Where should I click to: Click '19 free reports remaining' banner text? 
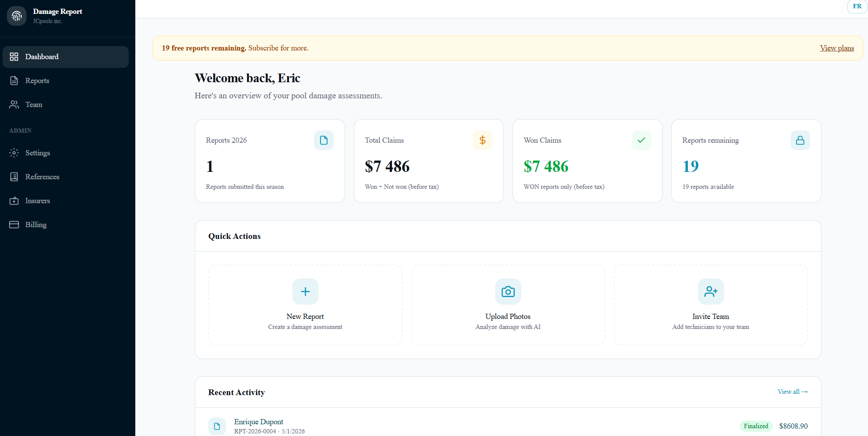pos(204,48)
